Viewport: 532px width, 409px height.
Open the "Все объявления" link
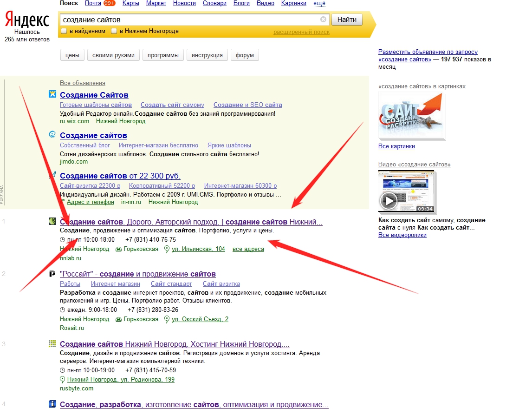click(x=83, y=83)
